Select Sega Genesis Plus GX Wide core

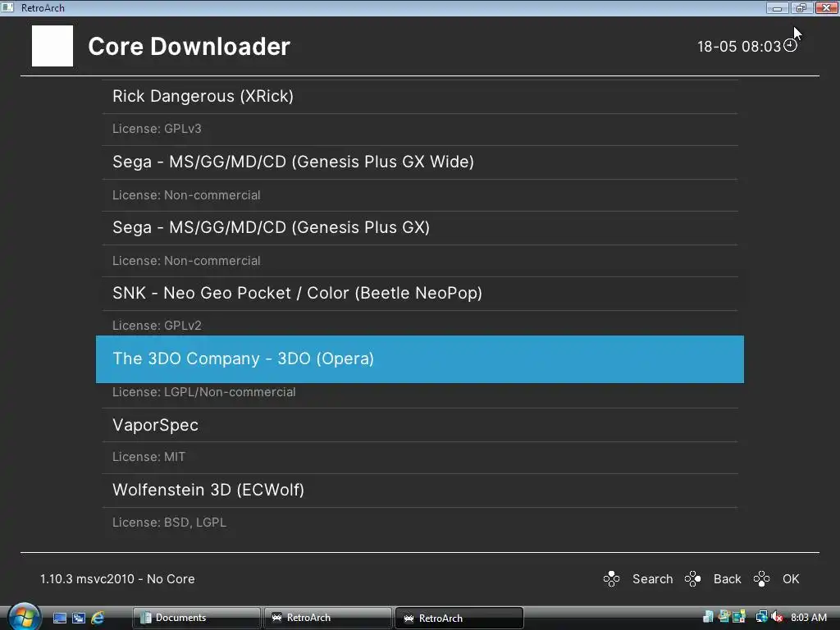click(420, 162)
